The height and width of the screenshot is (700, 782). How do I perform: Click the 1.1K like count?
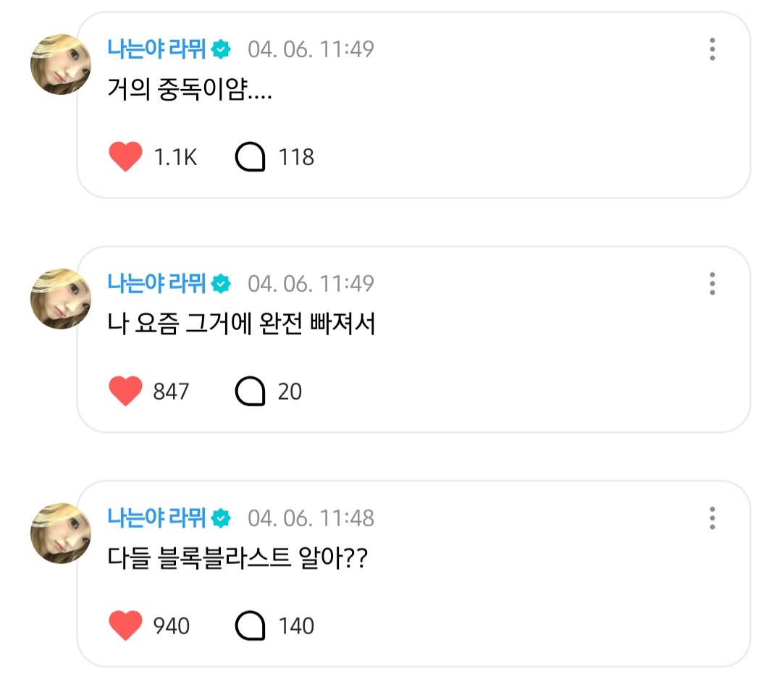tap(175, 157)
